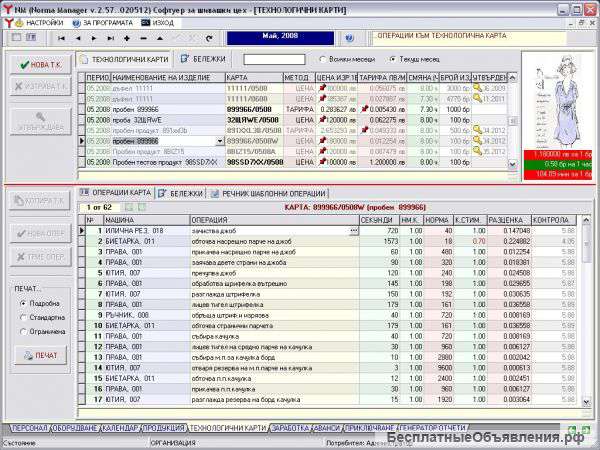
Task: Click the УТВЪРЖДАВА button
Action: (41, 121)
